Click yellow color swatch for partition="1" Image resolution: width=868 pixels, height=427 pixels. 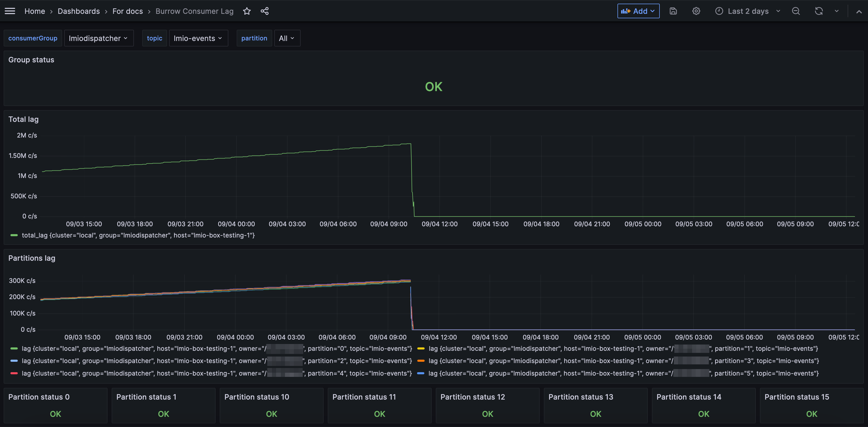(420, 348)
